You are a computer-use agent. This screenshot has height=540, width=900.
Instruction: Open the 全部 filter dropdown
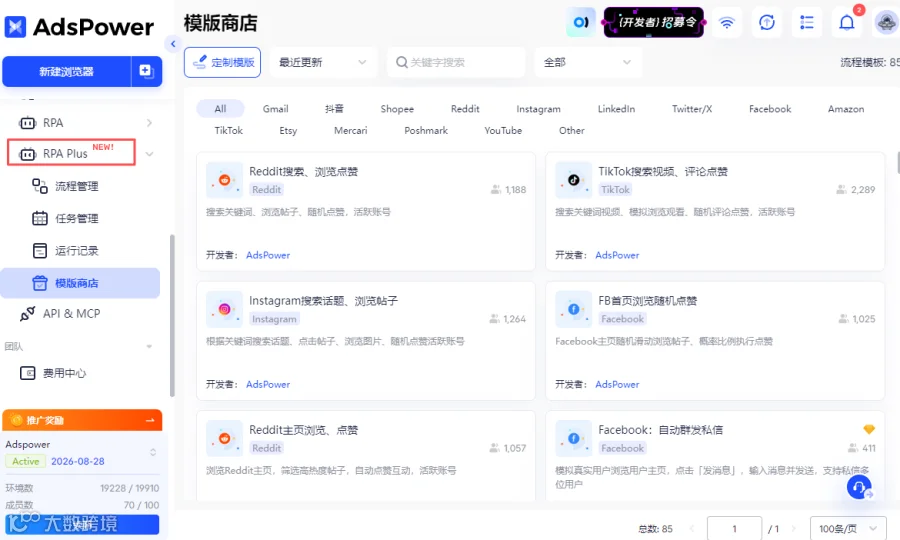588,62
